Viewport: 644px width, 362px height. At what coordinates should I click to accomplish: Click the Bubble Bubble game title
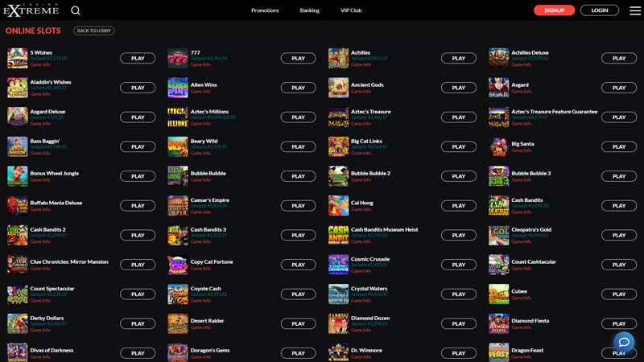point(208,173)
